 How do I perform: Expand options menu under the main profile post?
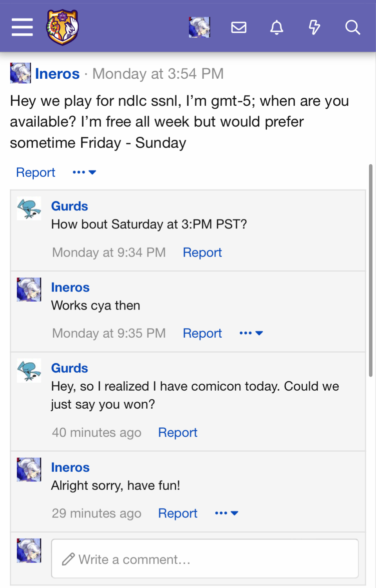[x=84, y=172]
